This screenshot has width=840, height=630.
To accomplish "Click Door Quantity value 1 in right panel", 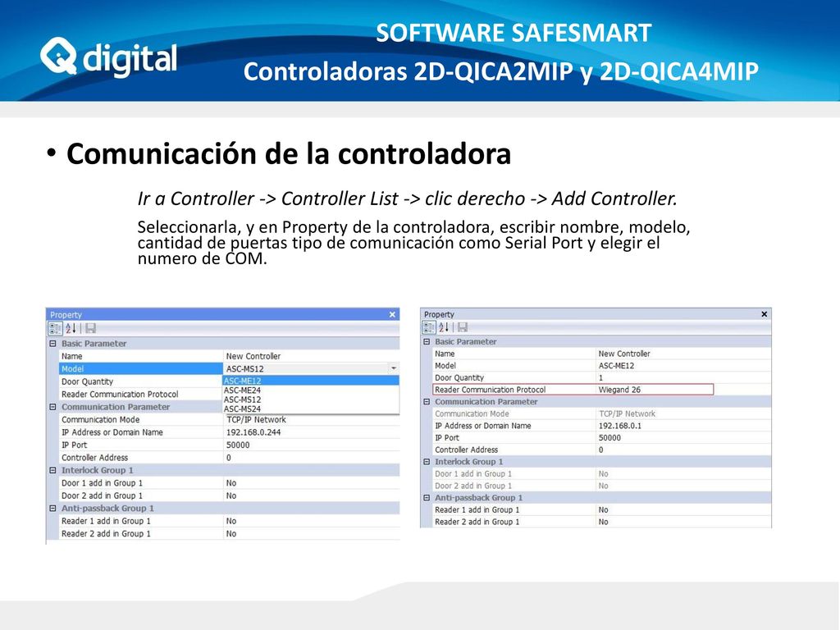I will tap(683, 377).
